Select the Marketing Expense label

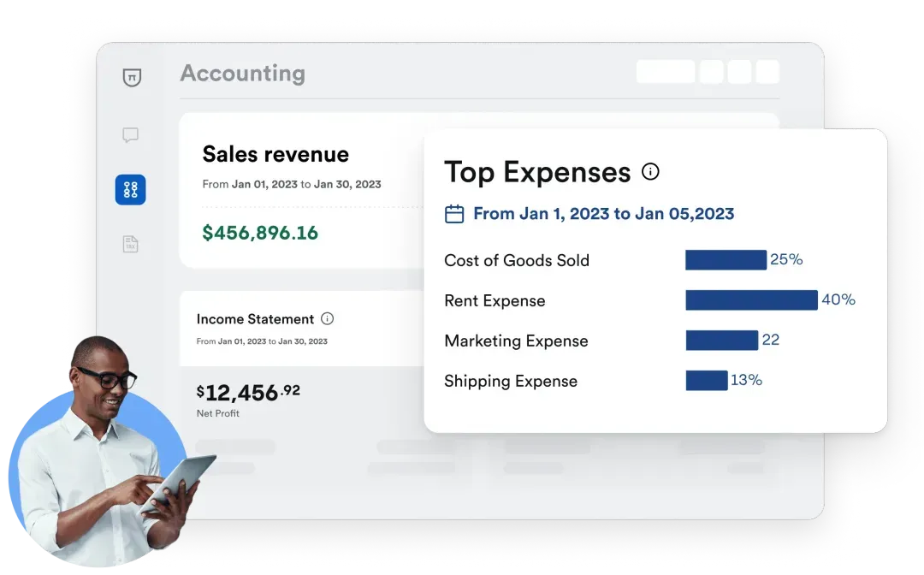[x=516, y=341]
